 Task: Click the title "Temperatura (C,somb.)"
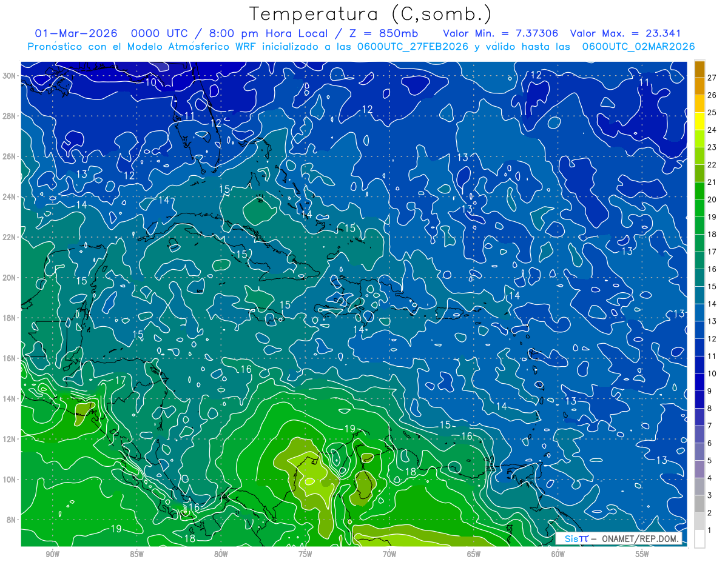click(370, 14)
